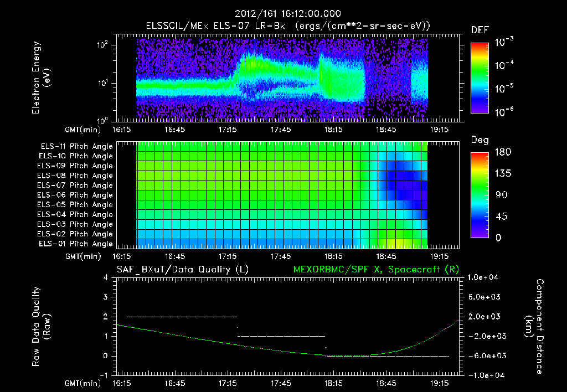Click 17:15 time tick under the electron spectrogram
Image resolution: width=567 pixels, height=392 pixels.
coord(228,130)
